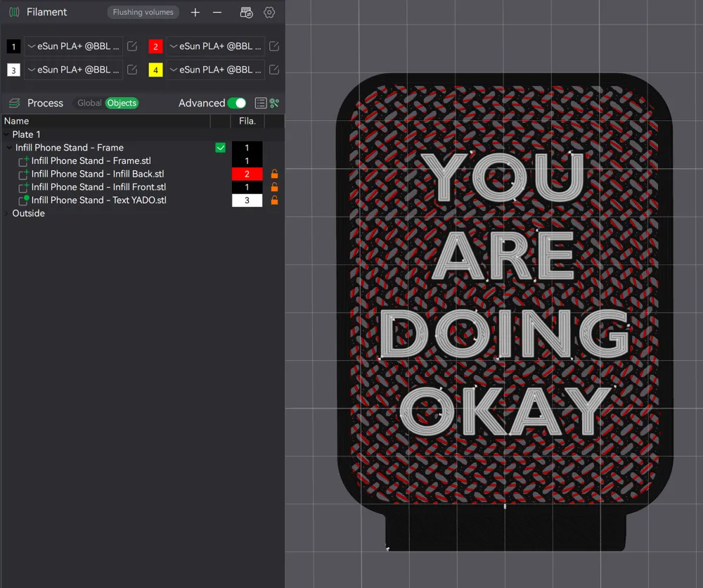703x588 pixels.
Task: Uncheck the Infill Phone Stand - Frame printable checkbox
Action: [221, 148]
